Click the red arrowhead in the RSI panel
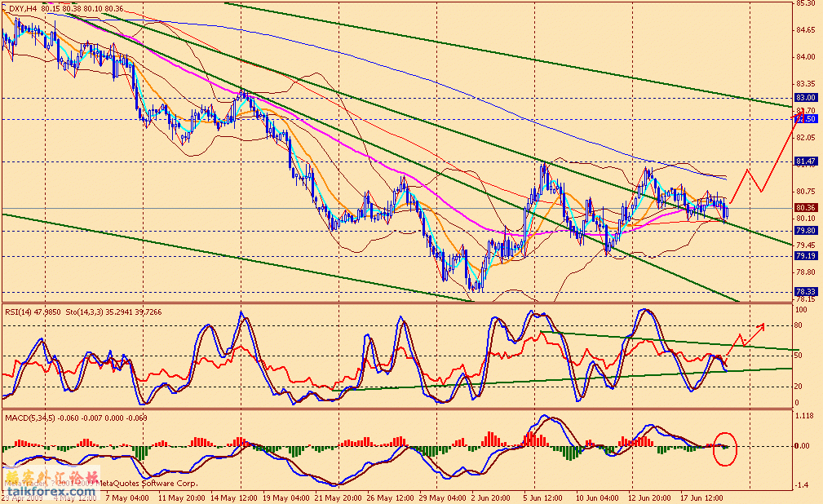The height and width of the screenshot is (504, 823). pyautogui.click(x=762, y=326)
